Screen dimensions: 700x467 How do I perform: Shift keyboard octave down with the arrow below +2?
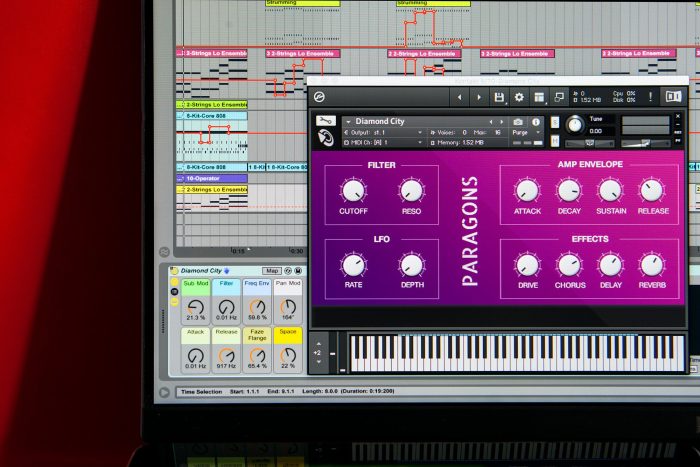click(319, 362)
